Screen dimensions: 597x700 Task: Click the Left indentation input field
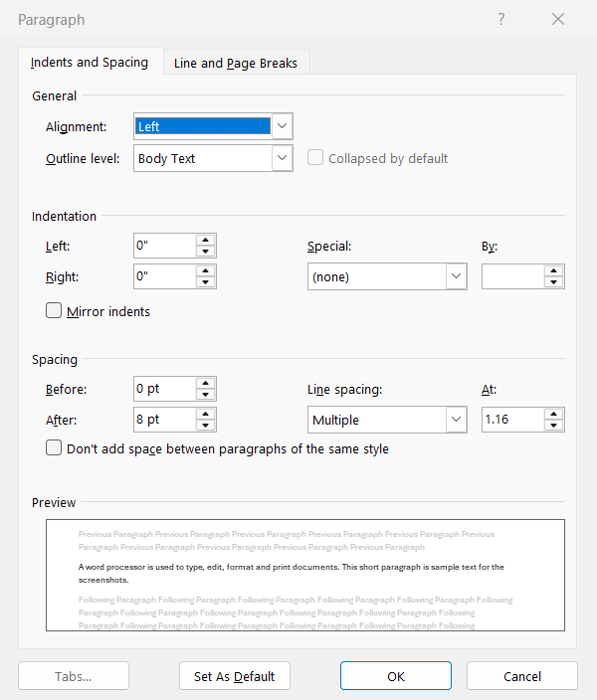165,246
